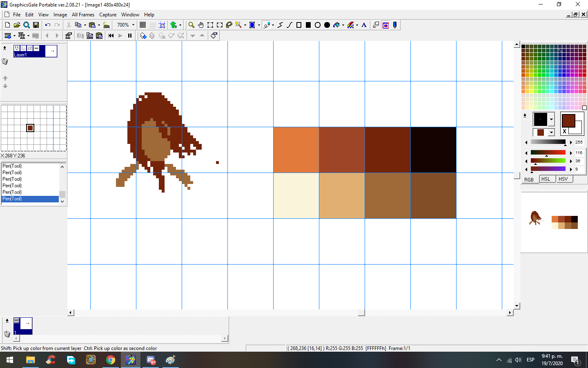Image resolution: width=588 pixels, height=368 pixels.
Task: Click the blue channel slider
Action: pyautogui.click(x=548, y=169)
